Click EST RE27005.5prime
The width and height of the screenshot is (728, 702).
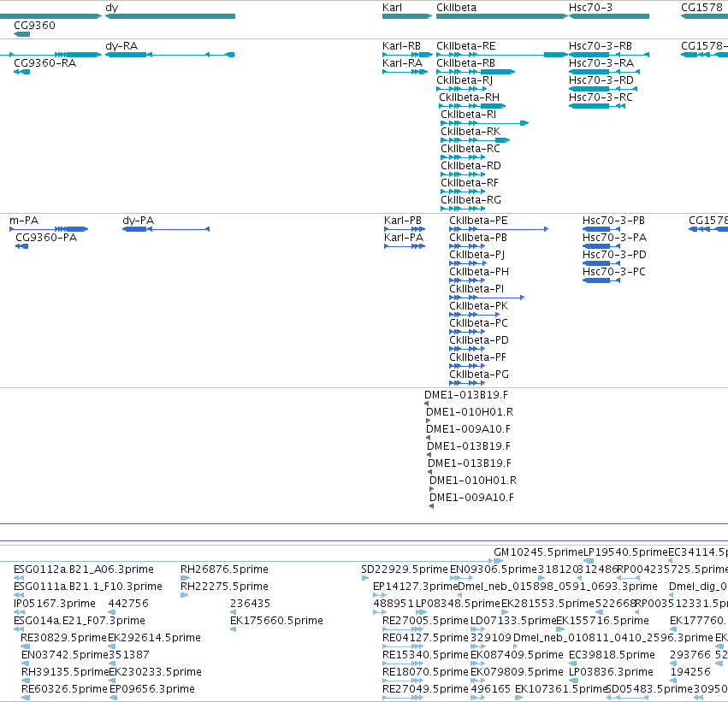[x=403, y=629]
